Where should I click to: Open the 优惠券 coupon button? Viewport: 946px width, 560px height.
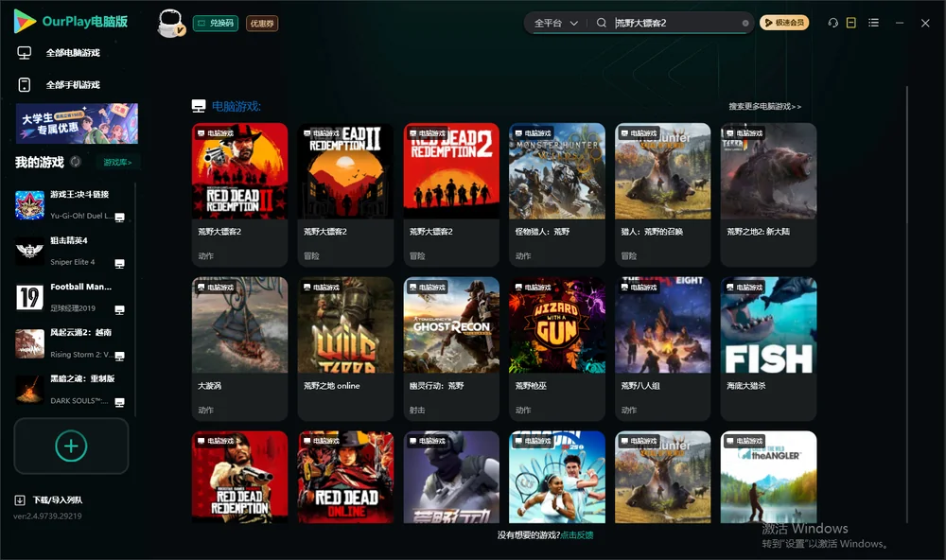coord(262,24)
